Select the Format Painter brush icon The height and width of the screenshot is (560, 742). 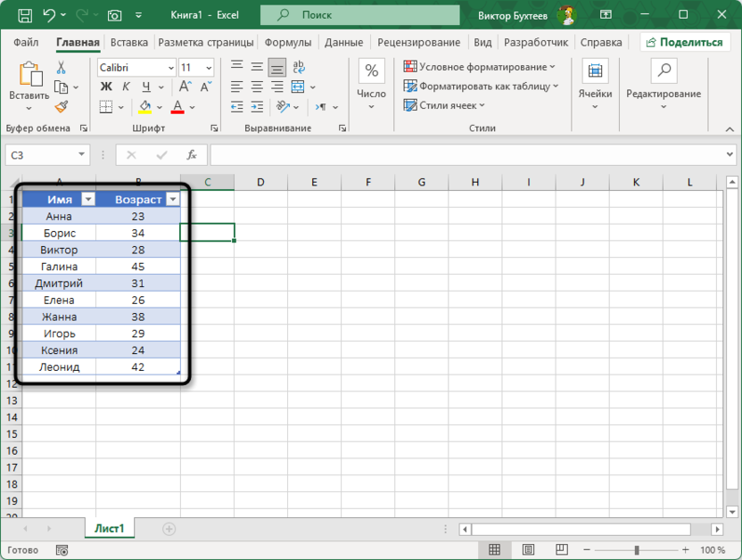[x=62, y=107]
